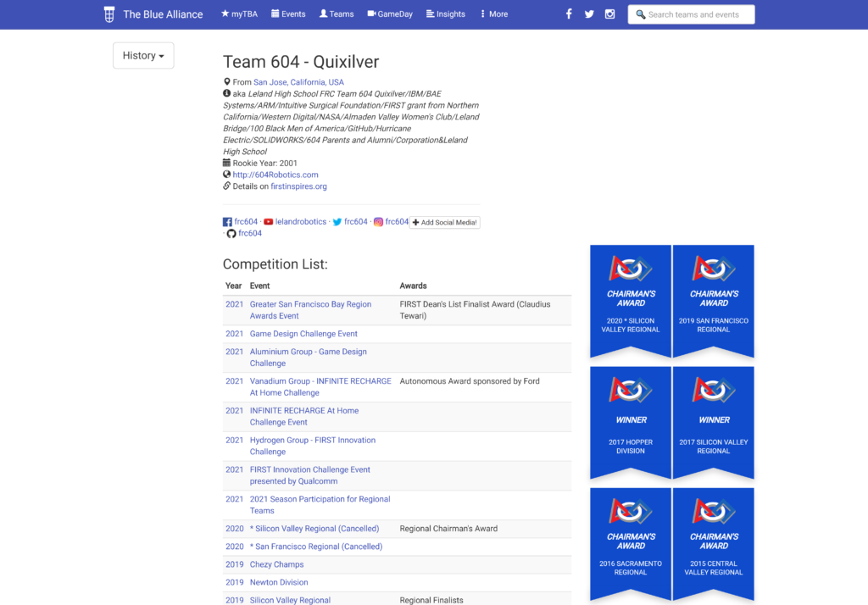Image resolution: width=868 pixels, height=605 pixels.
Task: Open the frc604 GitHub profile link
Action: pos(250,234)
